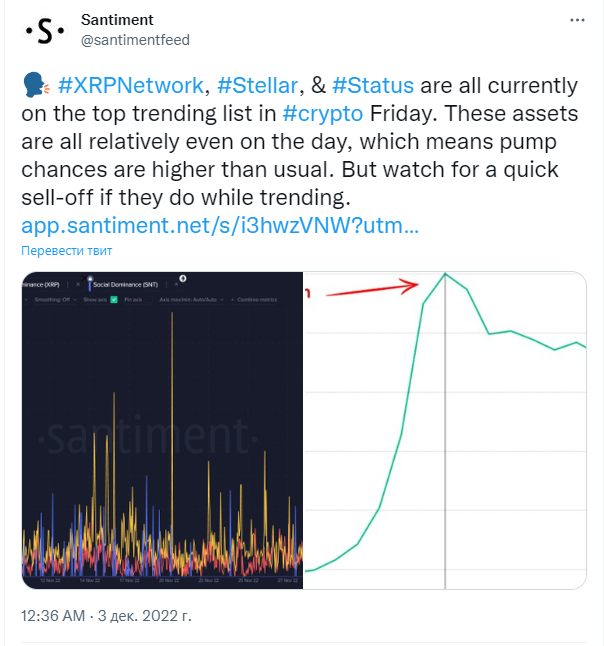
Task: Follow the app.santiment.net link
Action: point(220,225)
